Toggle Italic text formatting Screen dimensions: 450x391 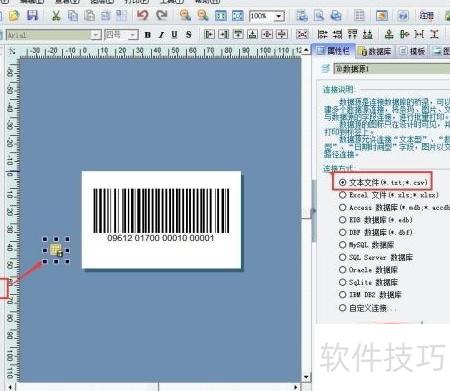pyautogui.click(x=161, y=35)
